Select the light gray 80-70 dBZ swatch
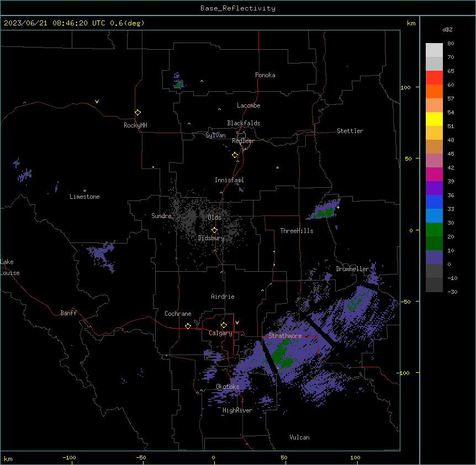 [x=434, y=50]
